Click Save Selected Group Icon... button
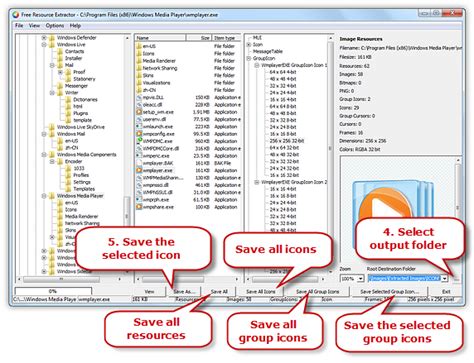 (x=389, y=291)
